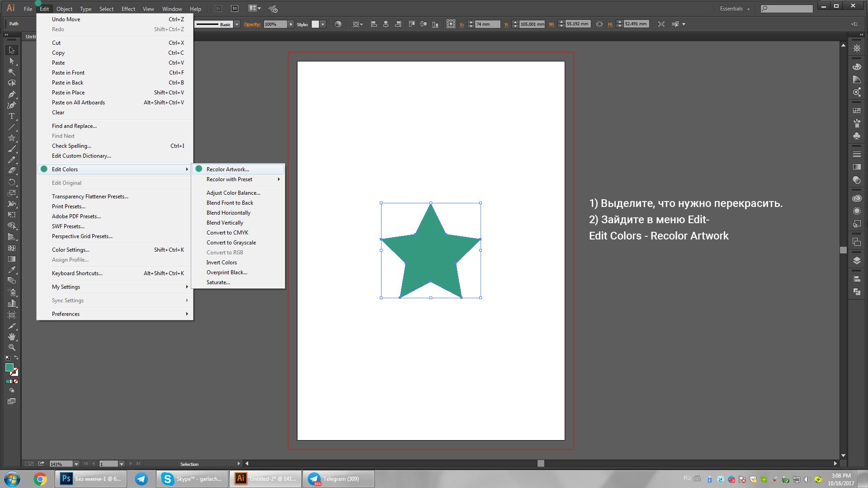Click the search field in top bar
The height and width of the screenshot is (488, 868).
point(787,9)
